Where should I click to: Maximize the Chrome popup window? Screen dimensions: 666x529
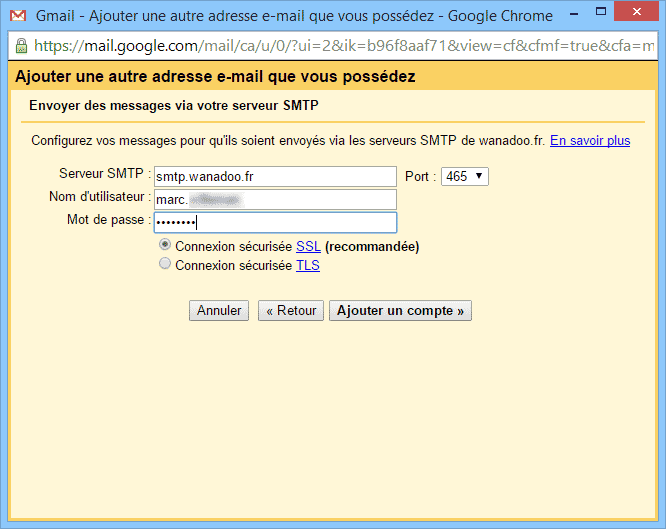(x=601, y=12)
